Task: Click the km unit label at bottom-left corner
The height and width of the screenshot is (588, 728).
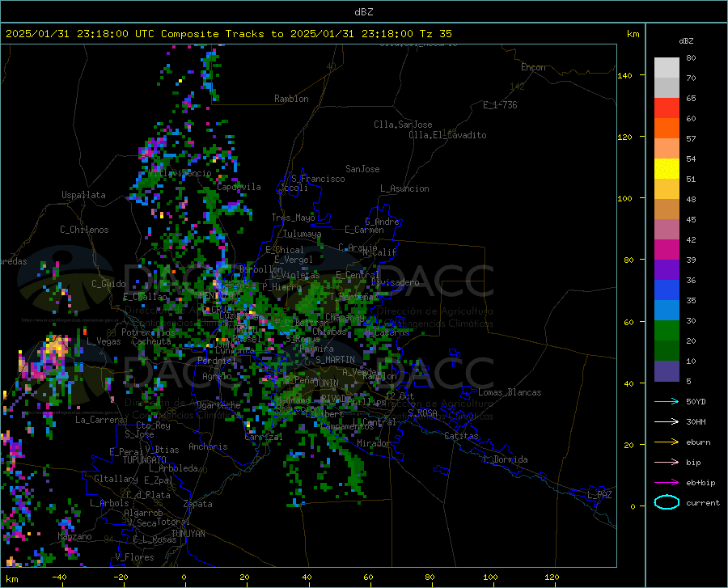Action: tap(11, 579)
